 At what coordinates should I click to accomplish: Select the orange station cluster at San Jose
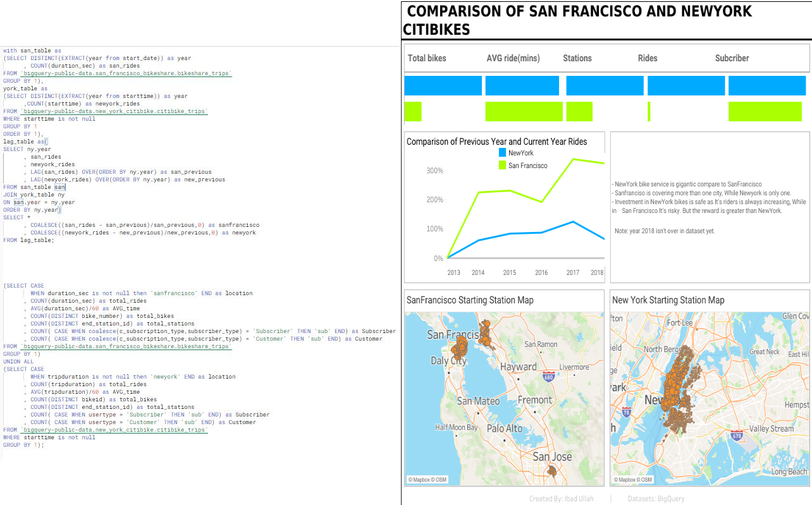[x=553, y=470]
